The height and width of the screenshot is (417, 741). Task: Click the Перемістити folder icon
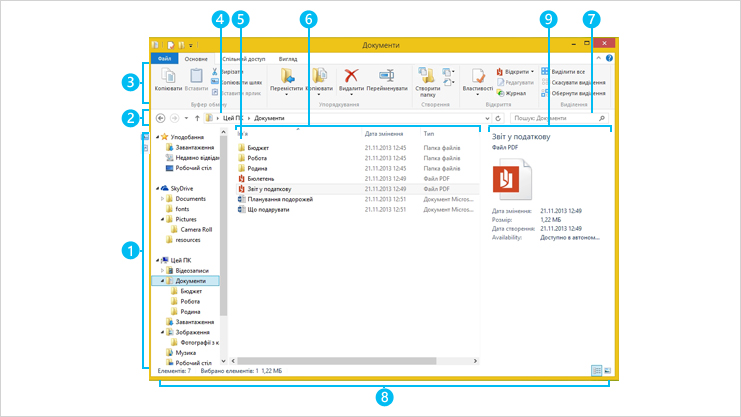(286, 75)
